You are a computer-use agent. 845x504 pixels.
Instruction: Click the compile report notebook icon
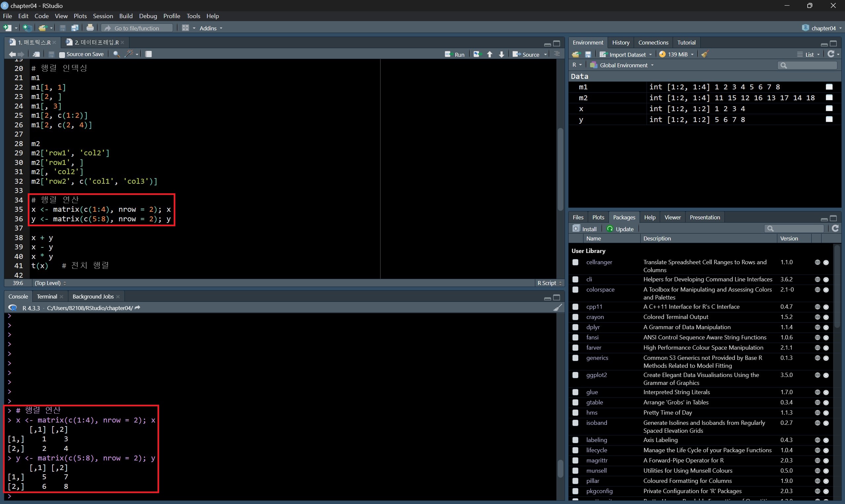[x=149, y=54]
